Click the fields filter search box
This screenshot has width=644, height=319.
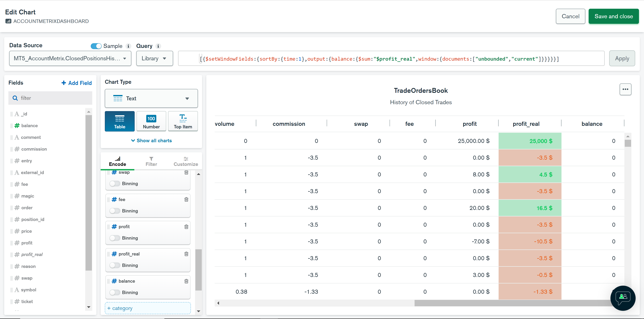click(50, 98)
